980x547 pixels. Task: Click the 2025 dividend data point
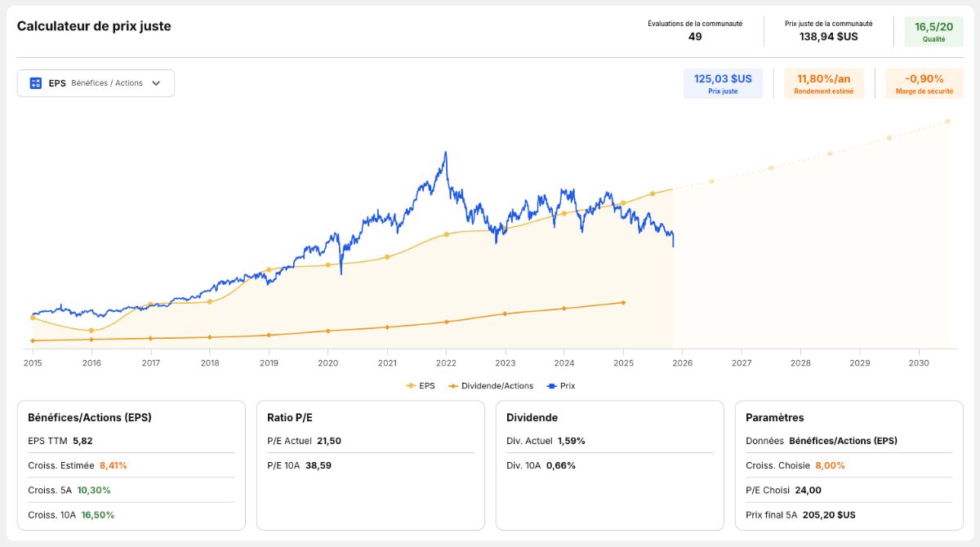pos(623,302)
